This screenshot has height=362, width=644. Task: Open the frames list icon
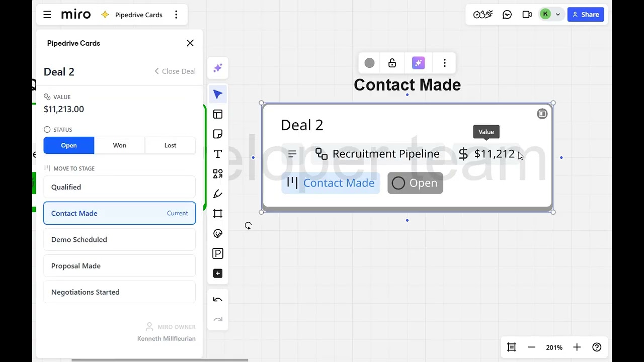(512, 347)
